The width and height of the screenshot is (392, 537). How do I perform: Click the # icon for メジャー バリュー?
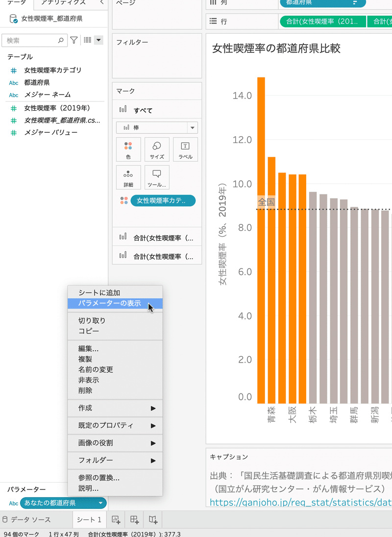(13, 133)
